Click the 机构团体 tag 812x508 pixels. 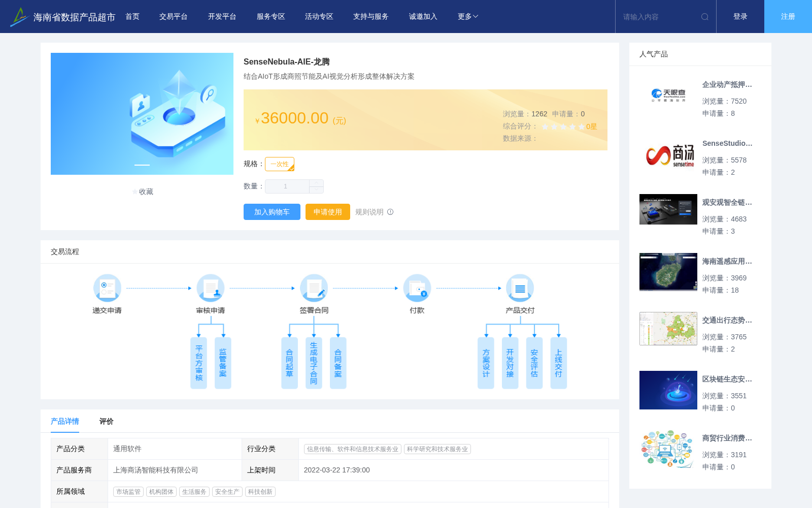pyautogui.click(x=161, y=492)
